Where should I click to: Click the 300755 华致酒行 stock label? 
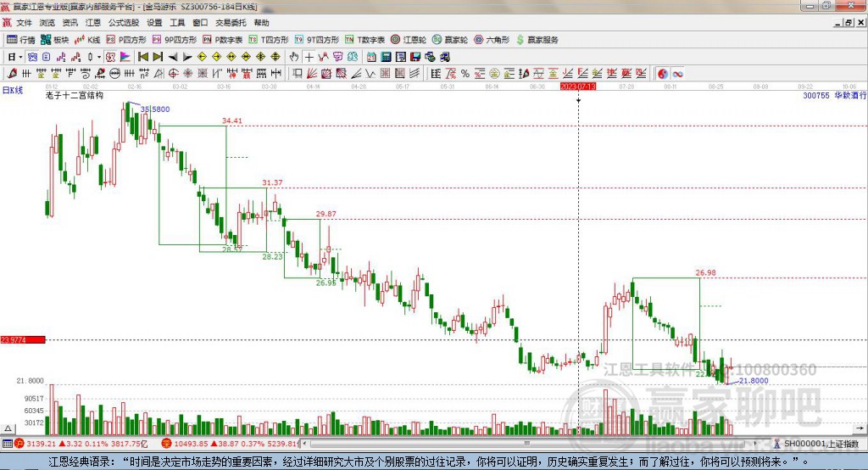tap(835, 95)
